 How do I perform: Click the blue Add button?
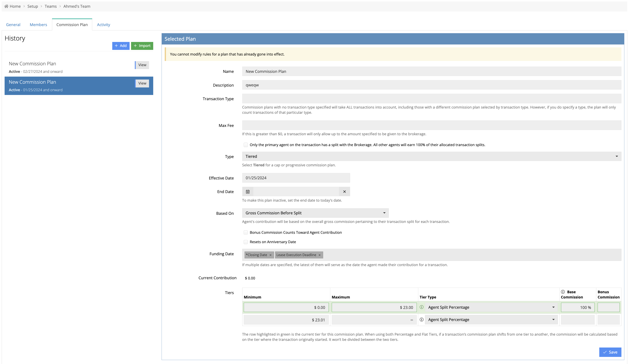[x=121, y=46]
